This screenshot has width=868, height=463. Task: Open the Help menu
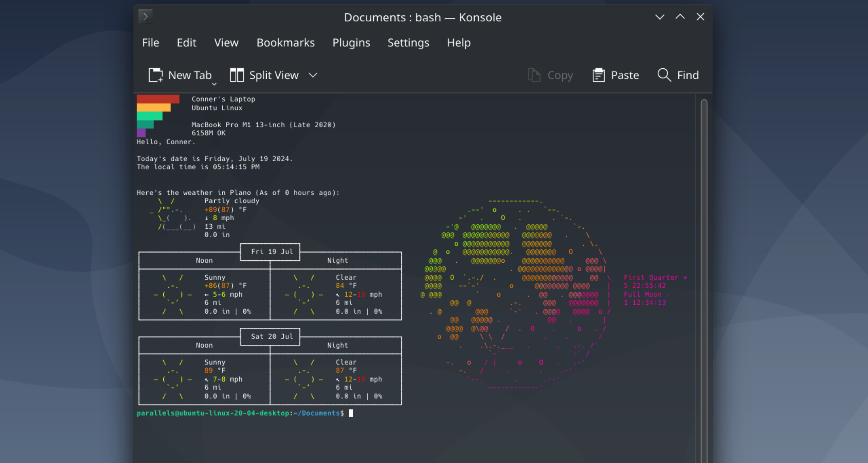459,42
